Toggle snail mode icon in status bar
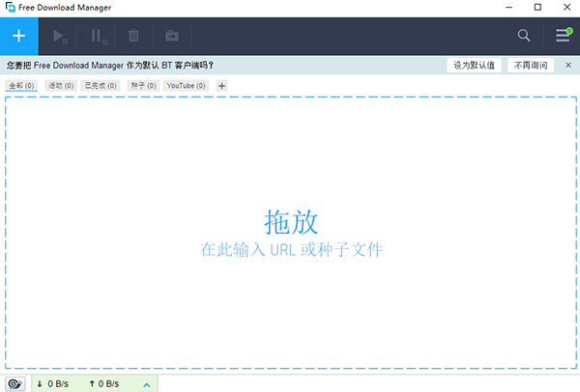The image size is (580, 392). [x=16, y=383]
